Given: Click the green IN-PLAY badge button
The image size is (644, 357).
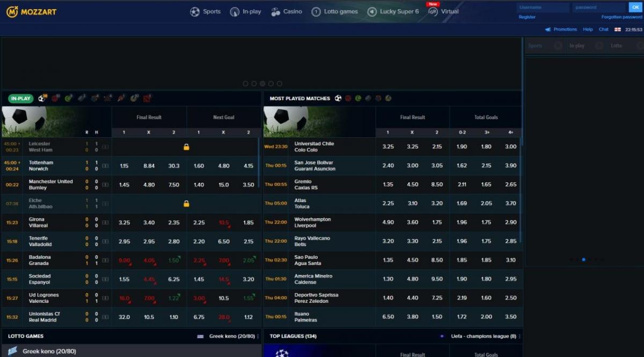Looking at the screenshot, I should pyautogui.click(x=21, y=99).
